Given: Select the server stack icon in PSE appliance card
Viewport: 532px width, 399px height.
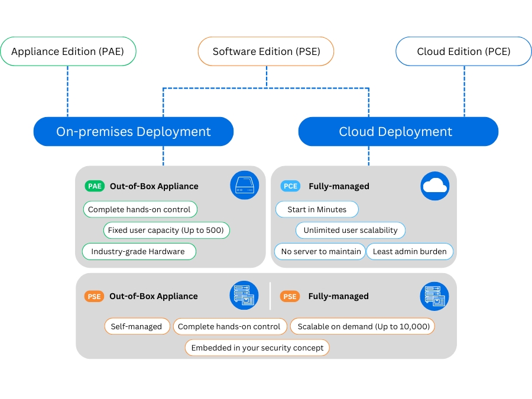Looking at the screenshot, I should (x=244, y=295).
